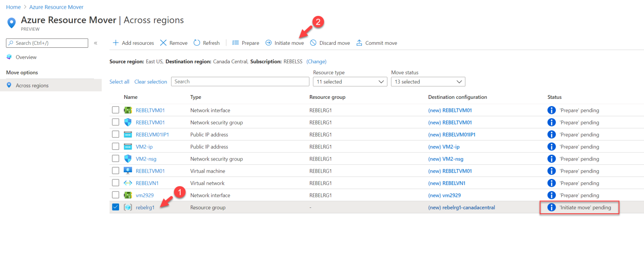Click inside the resource Search box
The height and width of the screenshot is (259, 644).
(240, 81)
